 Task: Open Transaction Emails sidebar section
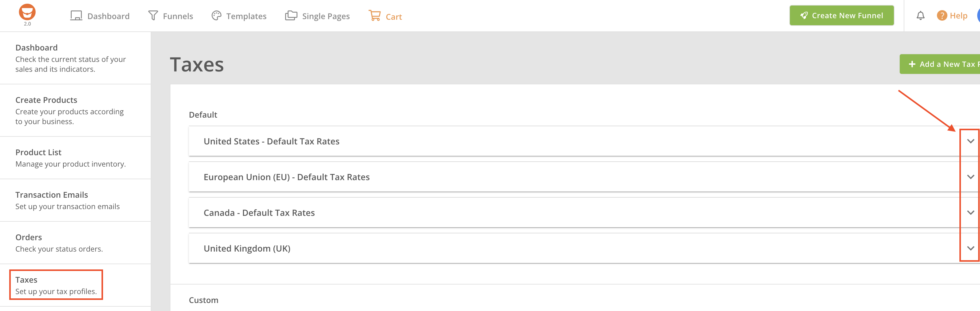click(x=51, y=195)
